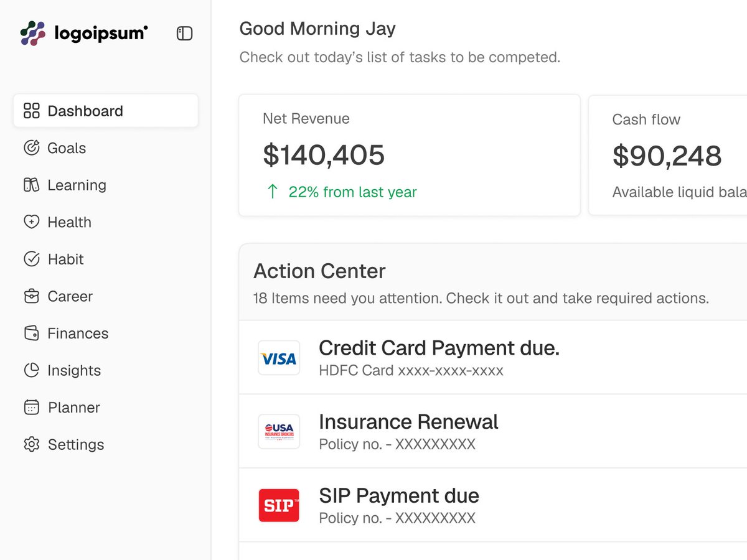The height and width of the screenshot is (560, 747).
Task: Open Credit Card Payment due item
Action: pos(493,358)
